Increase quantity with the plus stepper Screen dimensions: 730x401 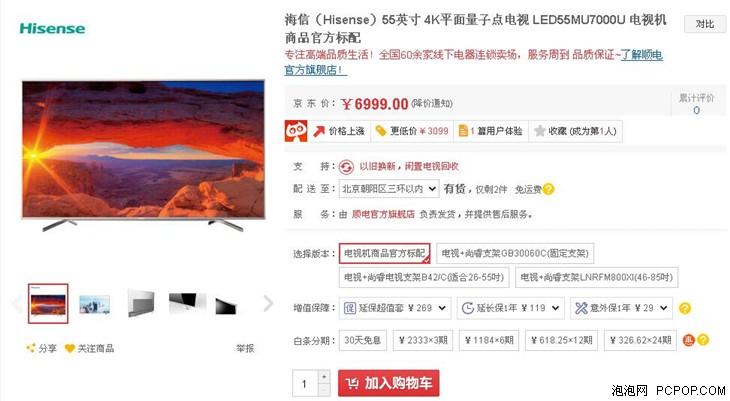tap(324, 376)
